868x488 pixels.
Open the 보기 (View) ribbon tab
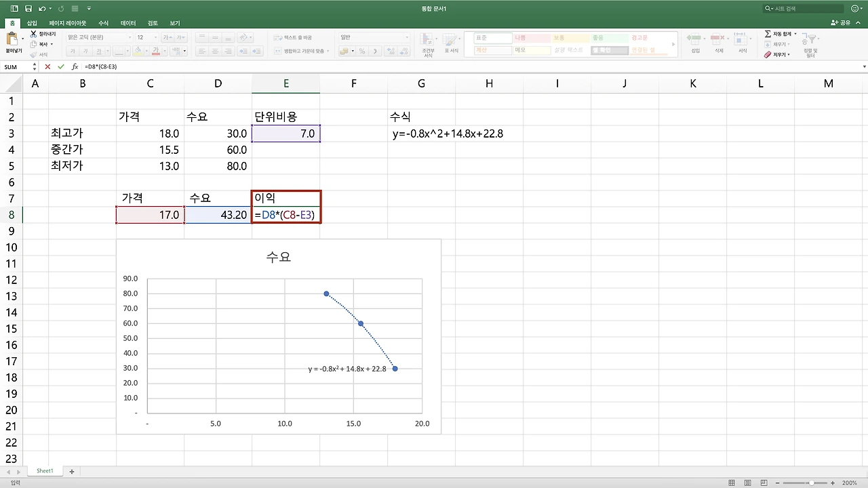(175, 23)
